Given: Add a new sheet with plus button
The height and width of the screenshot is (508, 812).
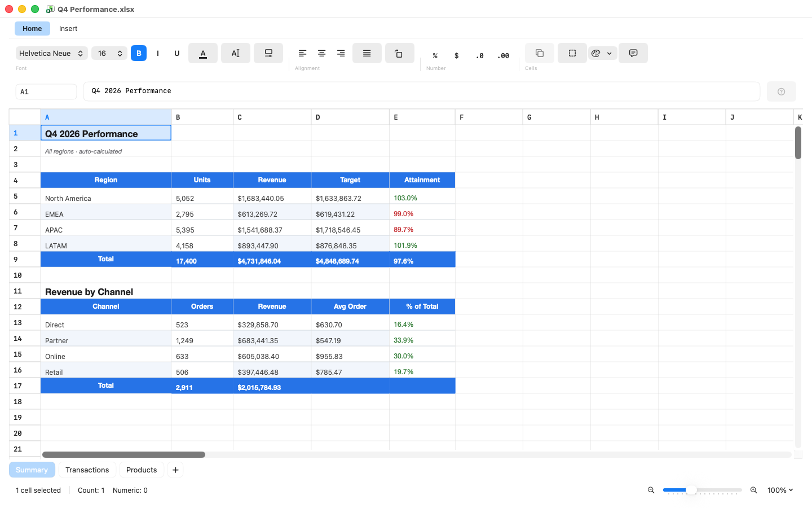Looking at the screenshot, I should [175, 470].
